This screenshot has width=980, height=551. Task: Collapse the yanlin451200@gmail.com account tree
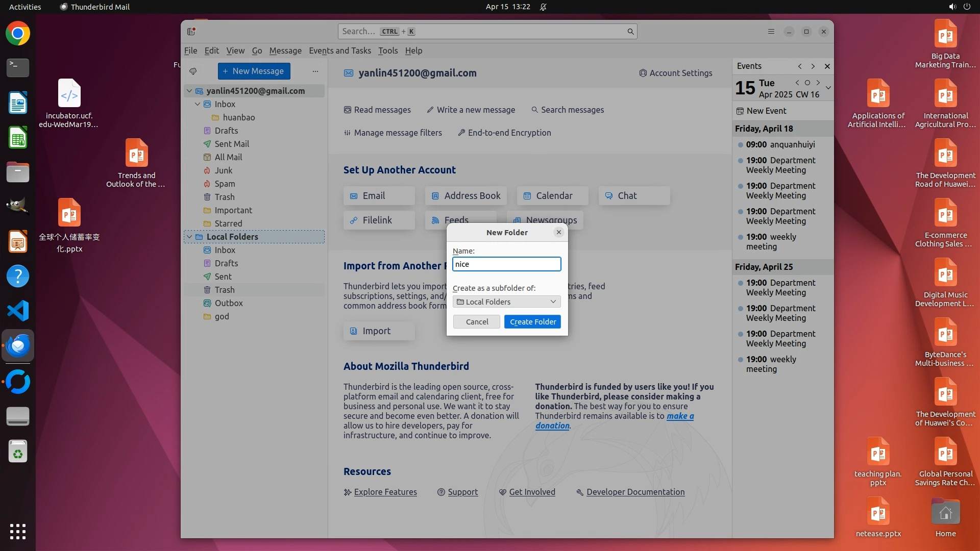coord(189,91)
